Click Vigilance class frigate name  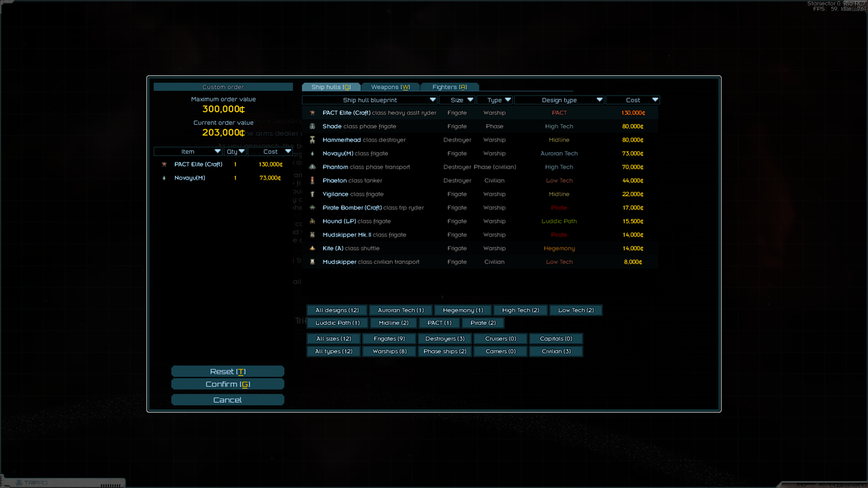353,194
